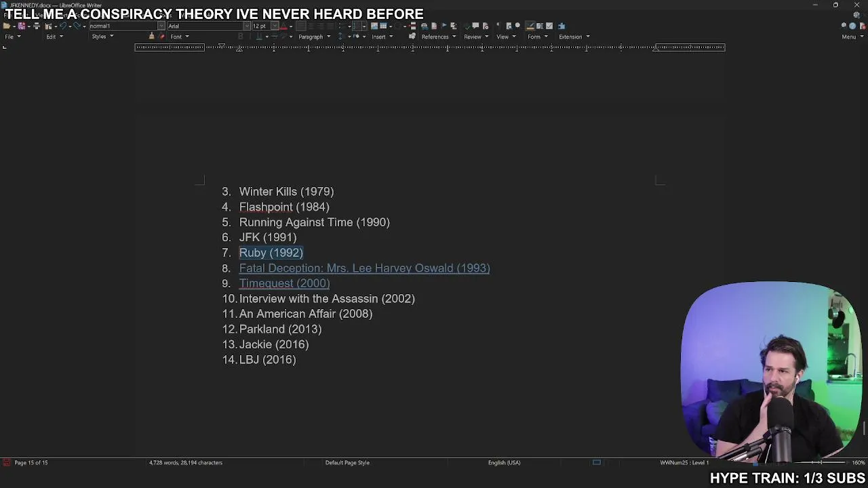Toggle Bold formatting button
The height and width of the screenshot is (488, 868).
click(x=240, y=36)
